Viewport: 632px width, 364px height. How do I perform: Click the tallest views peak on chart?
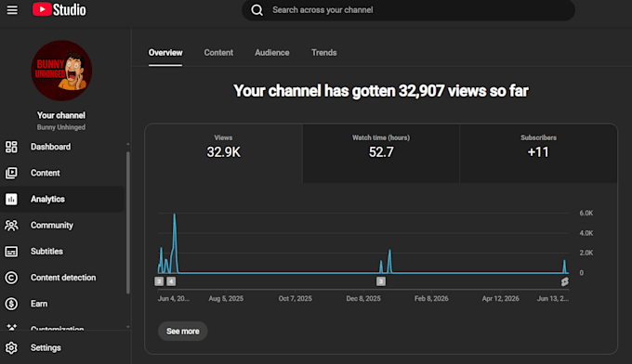pos(175,215)
